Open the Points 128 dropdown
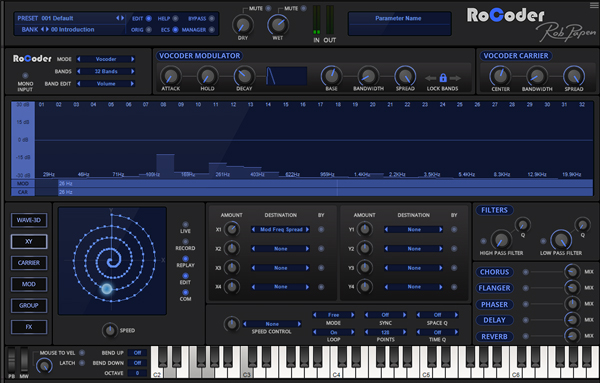This screenshot has width=600, height=383. pos(385,332)
